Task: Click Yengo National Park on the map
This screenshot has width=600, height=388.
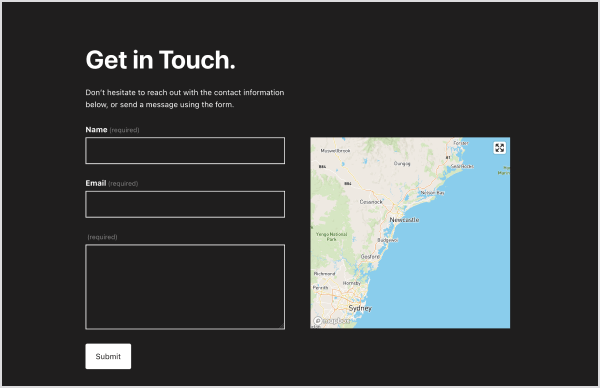Action: click(331, 236)
